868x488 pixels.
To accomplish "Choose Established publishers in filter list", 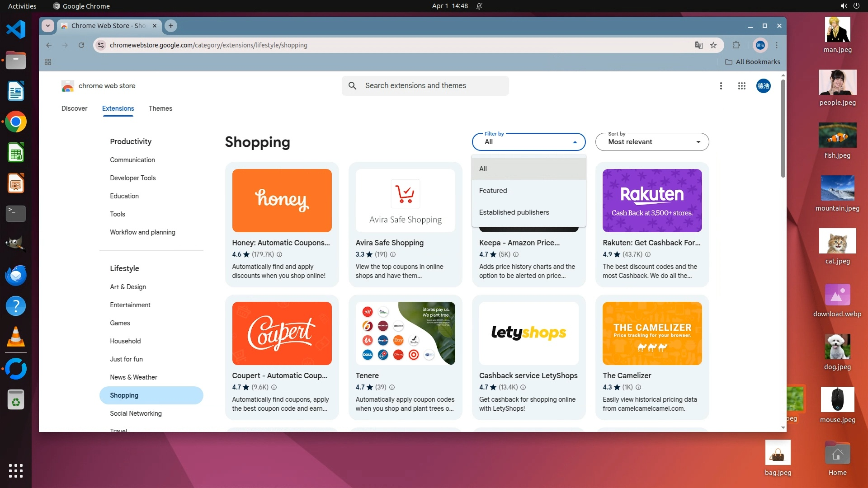I will (514, 212).
